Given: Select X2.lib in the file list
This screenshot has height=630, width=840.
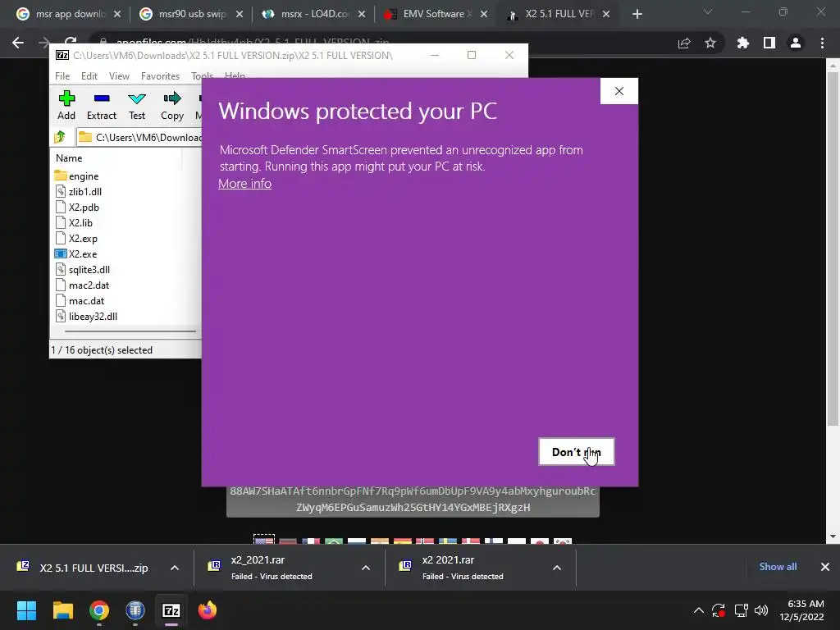Looking at the screenshot, I should pyautogui.click(x=74, y=222).
